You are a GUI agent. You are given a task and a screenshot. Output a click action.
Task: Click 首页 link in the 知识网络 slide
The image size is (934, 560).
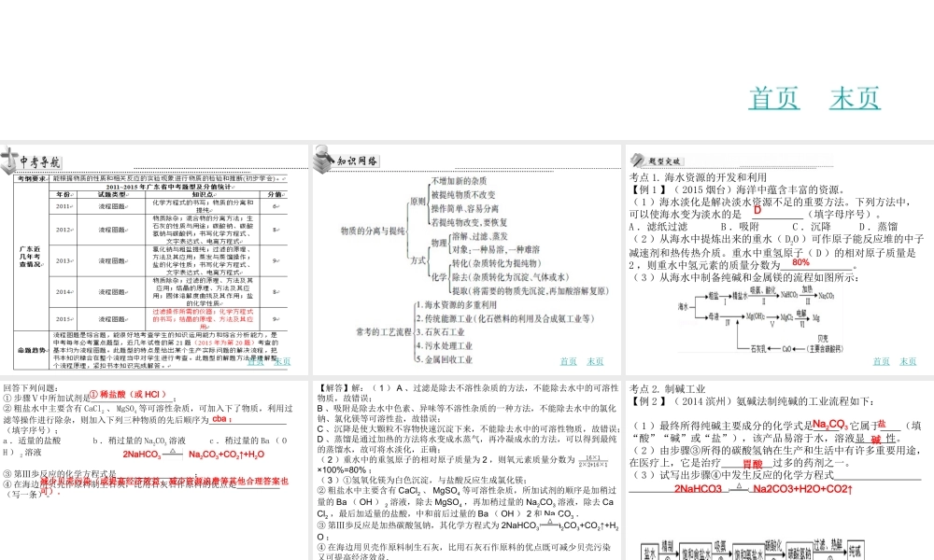coord(568,361)
